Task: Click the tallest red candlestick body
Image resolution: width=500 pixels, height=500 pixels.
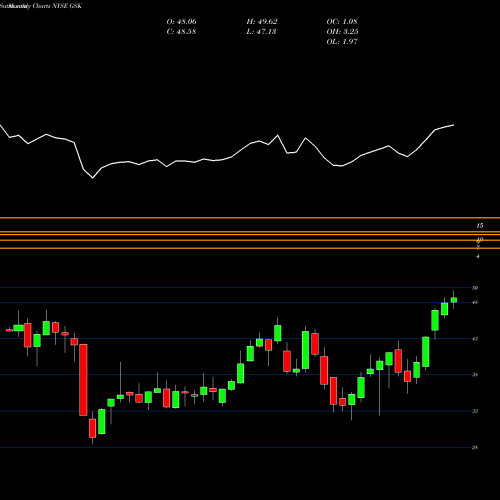Action: [x=83, y=380]
